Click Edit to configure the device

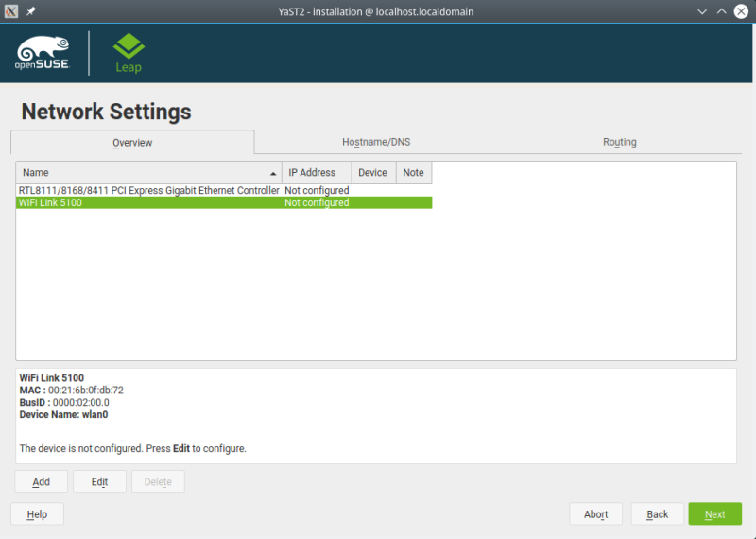click(99, 481)
